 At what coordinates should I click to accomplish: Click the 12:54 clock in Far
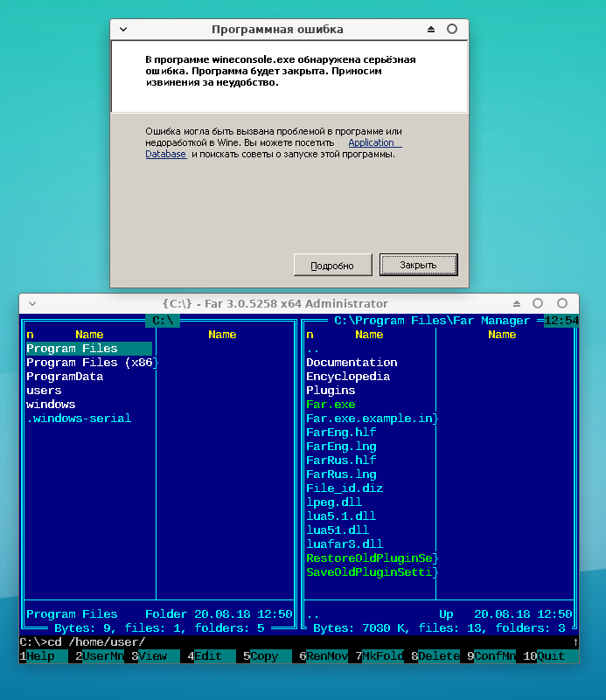point(561,321)
